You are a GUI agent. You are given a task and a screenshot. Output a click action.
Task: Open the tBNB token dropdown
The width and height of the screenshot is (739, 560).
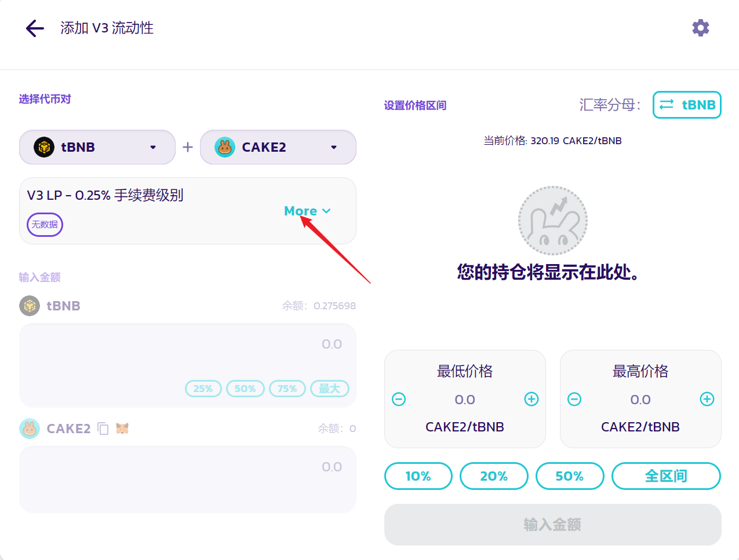click(x=97, y=147)
